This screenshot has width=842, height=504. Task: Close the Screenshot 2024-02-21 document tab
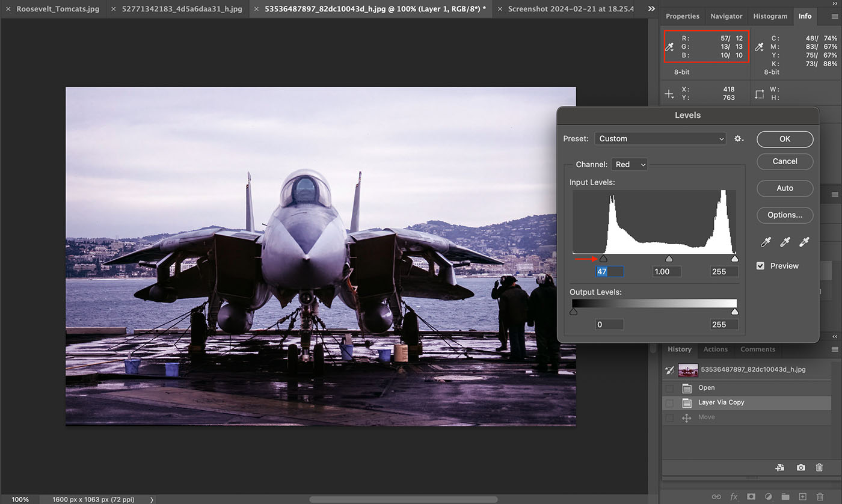(500, 10)
